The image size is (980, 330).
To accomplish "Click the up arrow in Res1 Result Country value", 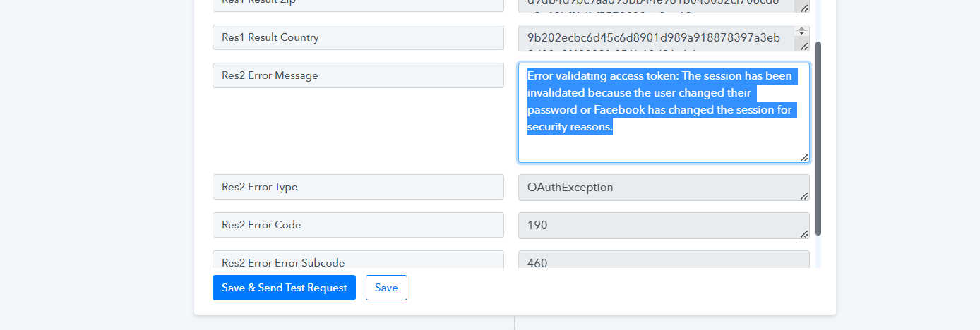I will pyautogui.click(x=801, y=29).
